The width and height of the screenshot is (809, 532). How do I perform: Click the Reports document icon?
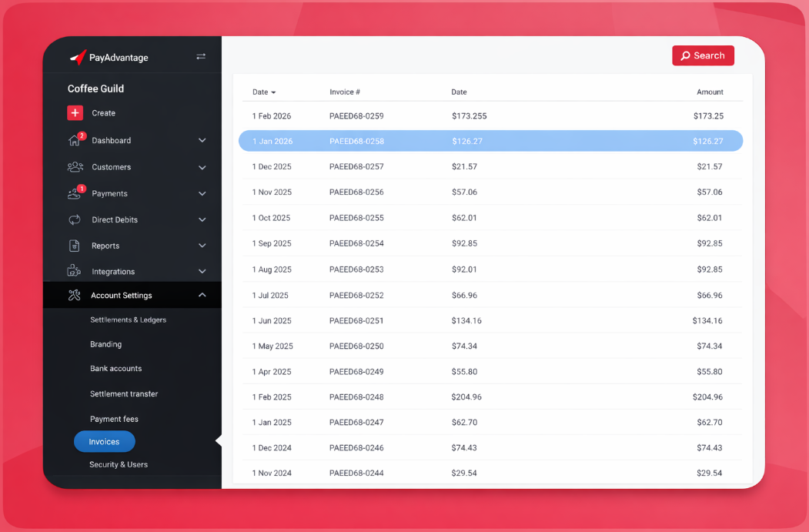pos(75,246)
